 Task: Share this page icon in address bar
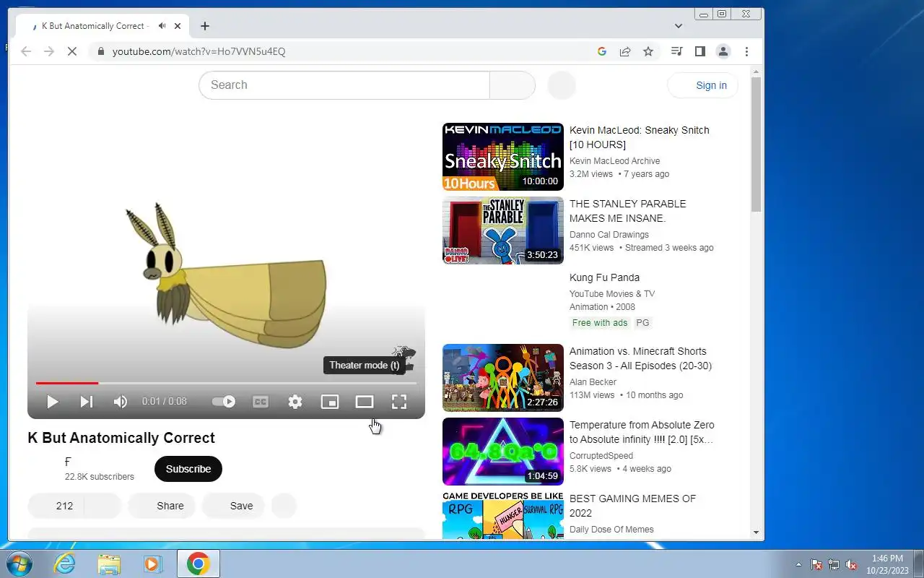pos(625,51)
